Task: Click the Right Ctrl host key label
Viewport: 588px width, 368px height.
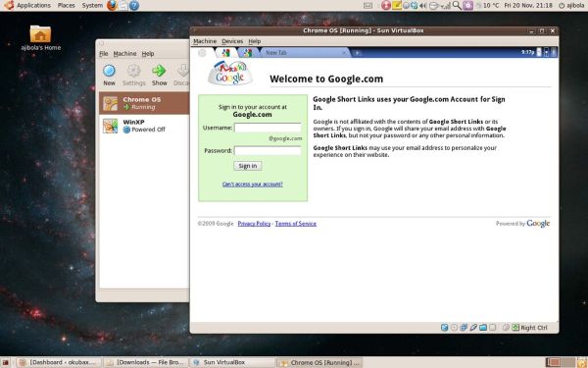Action: pos(534,328)
